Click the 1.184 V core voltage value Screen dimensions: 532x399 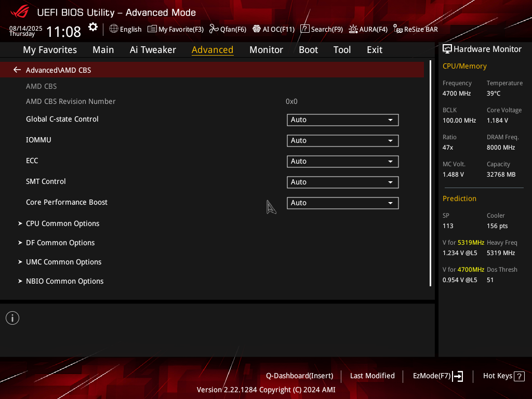497,121
